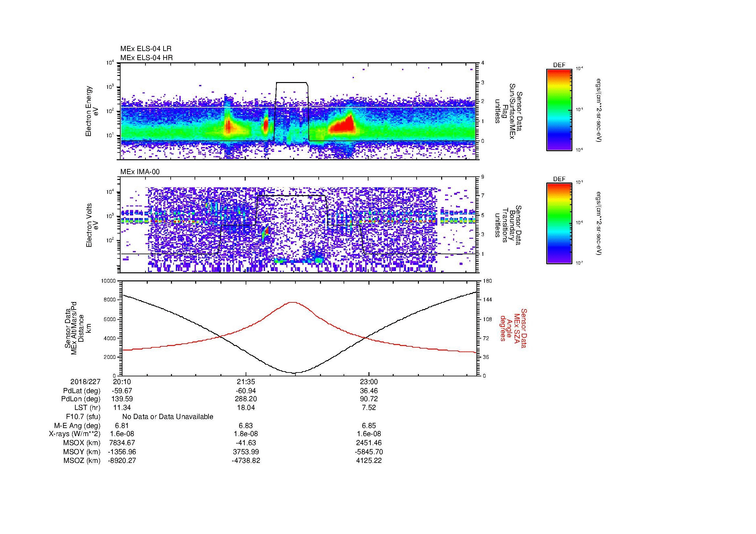The width and height of the screenshot is (756, 534).
Task: Click the Electron Volts eV axis label
Action: pyautogui.click(x=92, y=225)
